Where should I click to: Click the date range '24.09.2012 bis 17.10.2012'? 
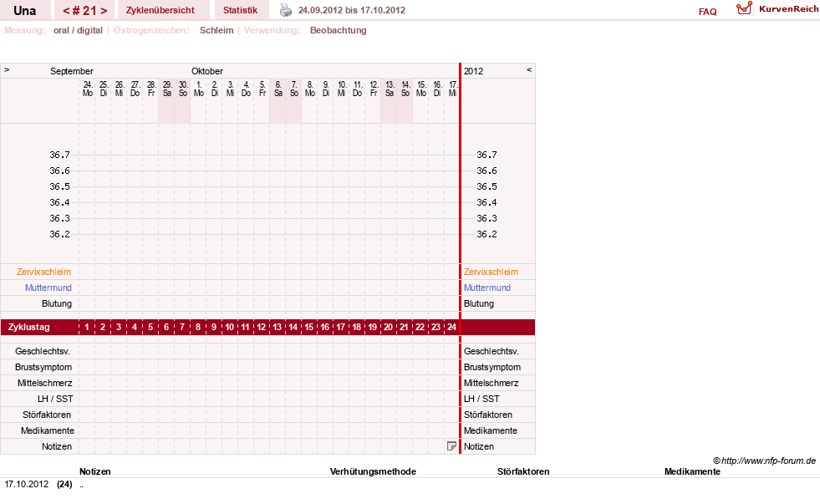tap(351, 10)
